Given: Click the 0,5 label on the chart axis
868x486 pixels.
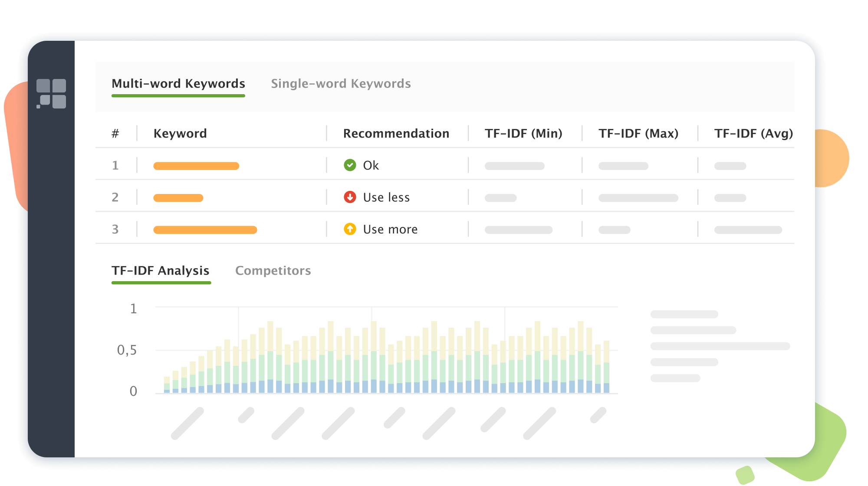Looking at the screenshot, I should point(127,350).
